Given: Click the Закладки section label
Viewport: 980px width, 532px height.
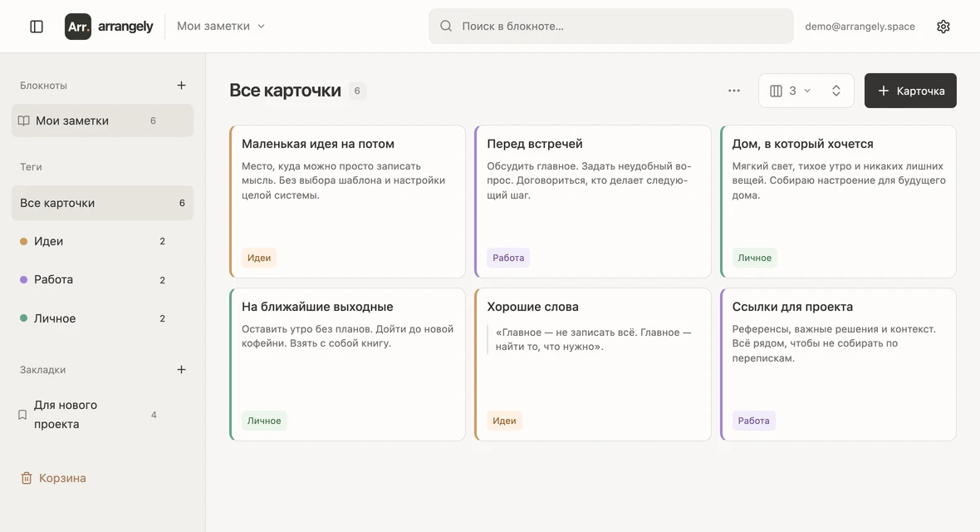Looking at the screenshot, I should (42, 370).
